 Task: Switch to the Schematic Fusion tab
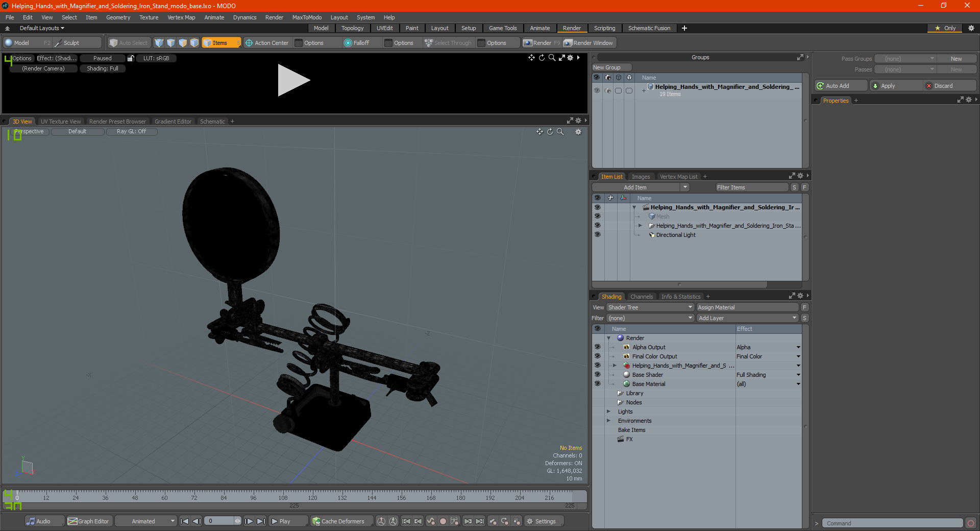coord(649,28)
